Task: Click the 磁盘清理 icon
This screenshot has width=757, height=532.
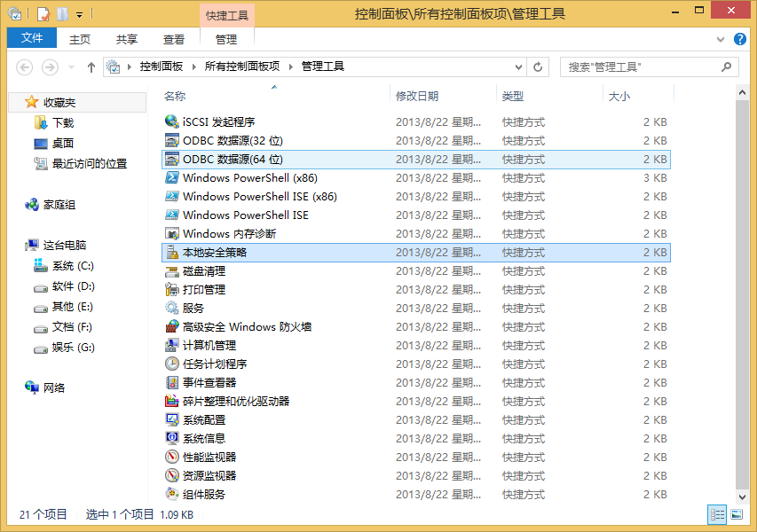Action: pyautogui.click(x=171, y=271)
